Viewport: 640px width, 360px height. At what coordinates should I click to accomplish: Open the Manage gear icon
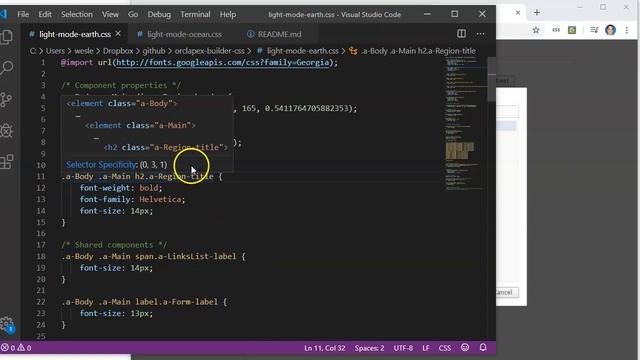[7, 324]
